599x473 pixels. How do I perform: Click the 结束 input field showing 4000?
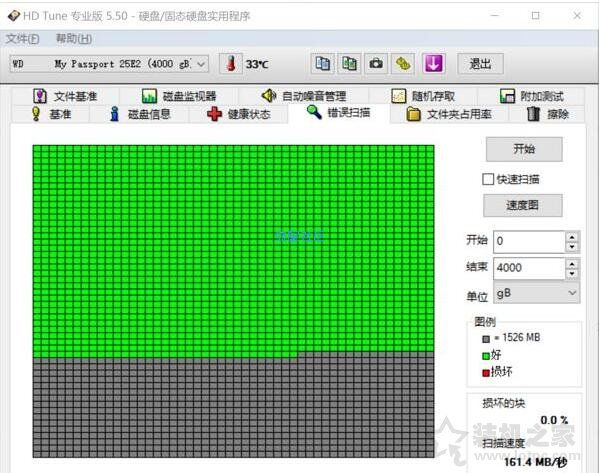[x=529, y=267]
